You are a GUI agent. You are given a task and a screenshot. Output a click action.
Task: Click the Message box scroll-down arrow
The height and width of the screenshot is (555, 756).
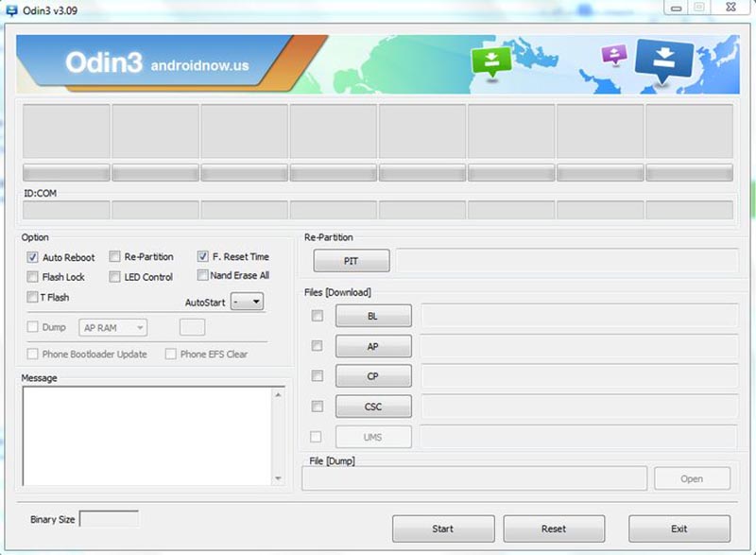click(278, 478)
